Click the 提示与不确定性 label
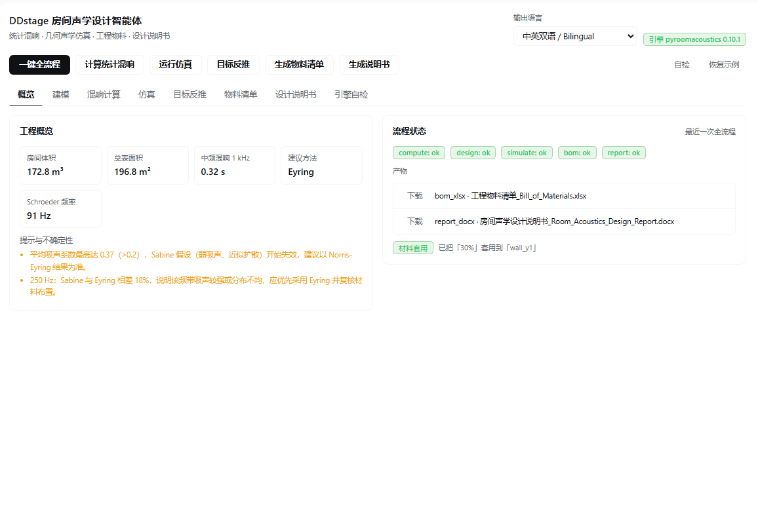The width and height of the screenshot is (758, 532). point(47,240)
